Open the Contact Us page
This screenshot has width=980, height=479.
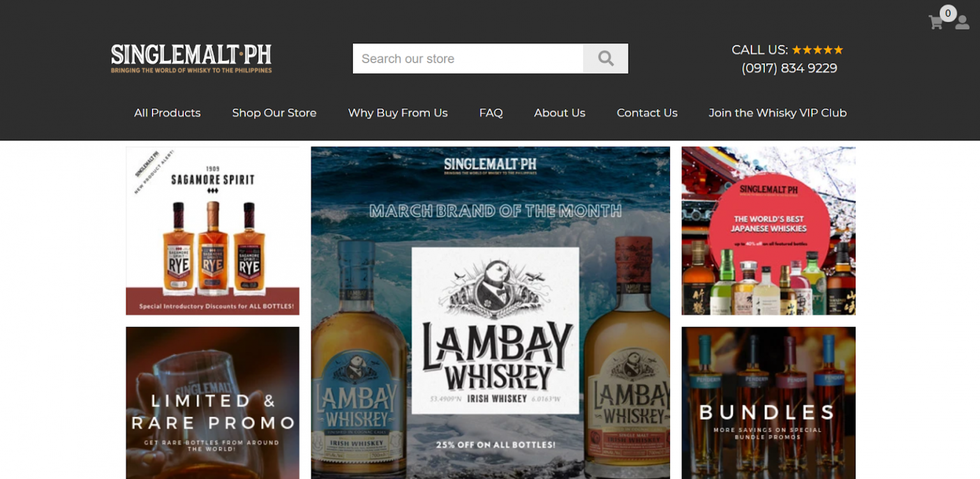(x=647, y=113)
